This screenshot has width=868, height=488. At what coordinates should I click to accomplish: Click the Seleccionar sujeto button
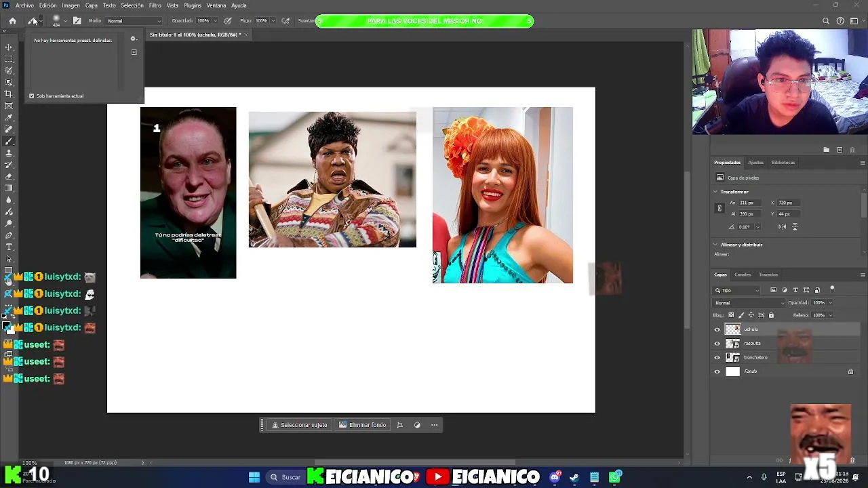click(x=299, y=425)
